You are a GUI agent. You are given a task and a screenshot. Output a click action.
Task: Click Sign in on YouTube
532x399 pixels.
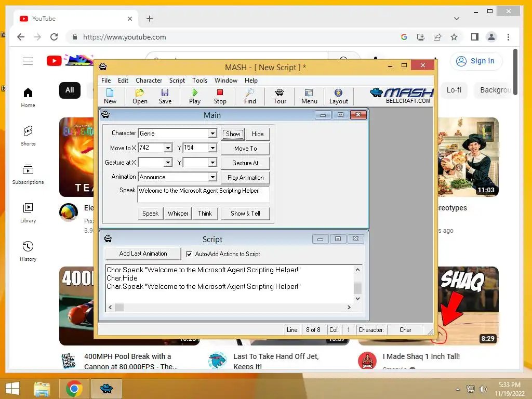coord(476,61)
